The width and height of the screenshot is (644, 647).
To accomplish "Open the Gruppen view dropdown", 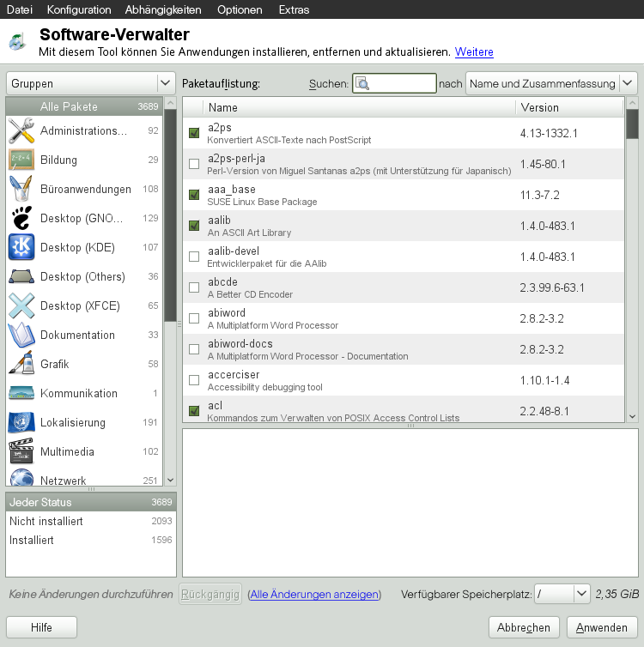I will pyautogui.click(x=90, y=83).
